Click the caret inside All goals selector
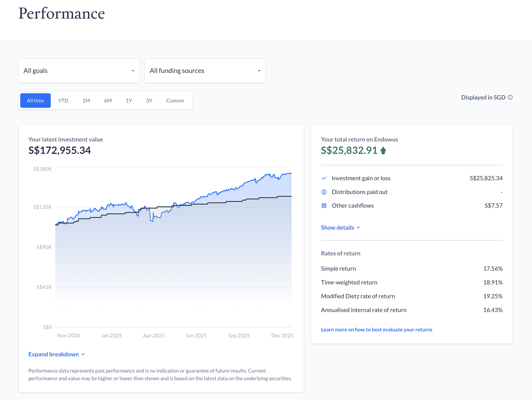 pyautogui.click(x=133, y=71)
